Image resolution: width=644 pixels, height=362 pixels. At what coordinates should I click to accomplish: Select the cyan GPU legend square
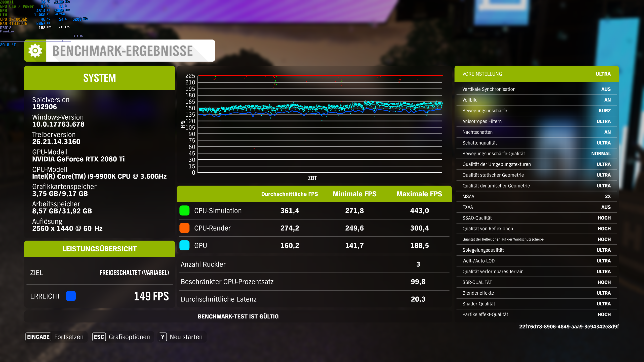coord(184,245)
